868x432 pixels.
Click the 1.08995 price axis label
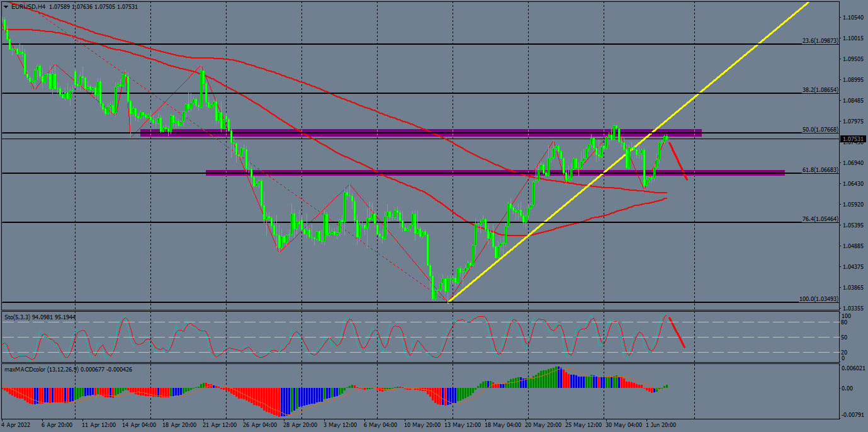[854, 80]
